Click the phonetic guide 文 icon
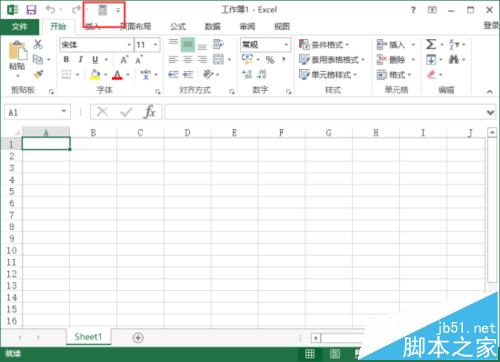Viewport: 500px width, 362px height. (x=146, y=74)
